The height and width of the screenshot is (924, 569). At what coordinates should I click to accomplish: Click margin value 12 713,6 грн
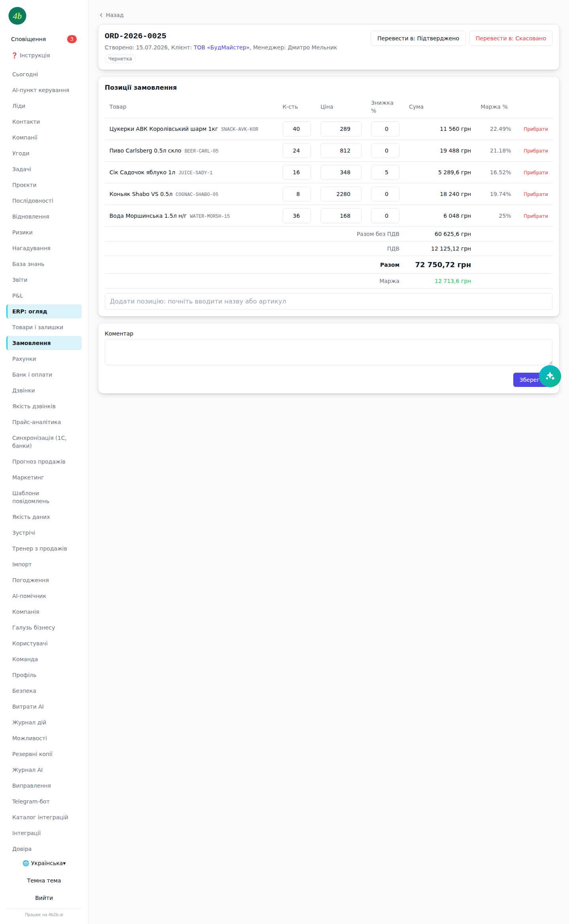click(453, 281)
